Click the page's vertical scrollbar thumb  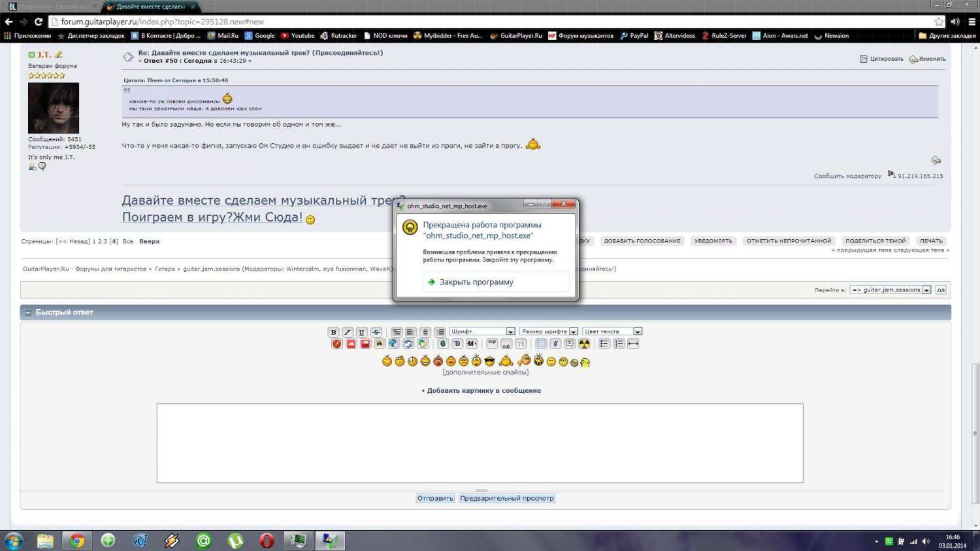click(x=975, y=432)
